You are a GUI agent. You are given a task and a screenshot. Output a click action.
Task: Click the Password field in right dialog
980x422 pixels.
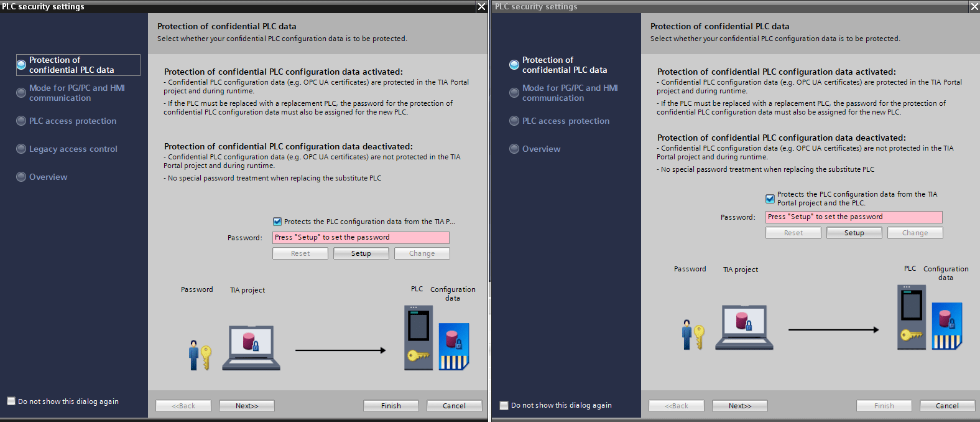pos(853,217)
